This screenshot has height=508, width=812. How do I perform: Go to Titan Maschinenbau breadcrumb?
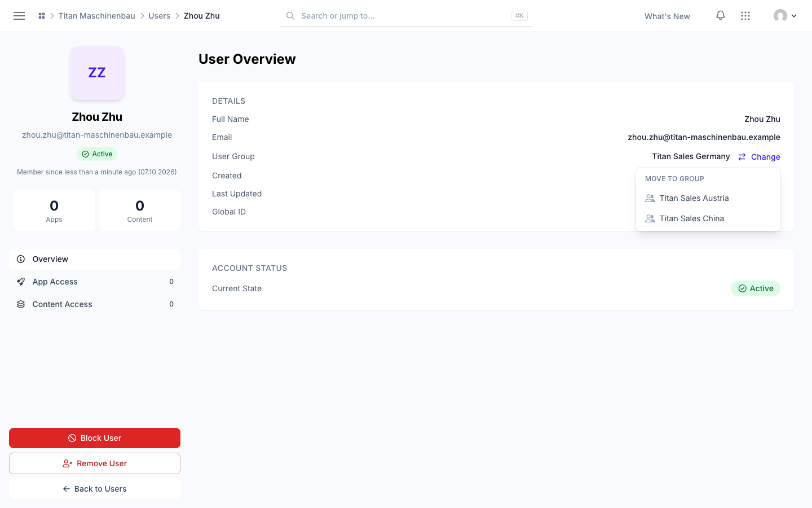pyautogui.click(x=97, y=16)
